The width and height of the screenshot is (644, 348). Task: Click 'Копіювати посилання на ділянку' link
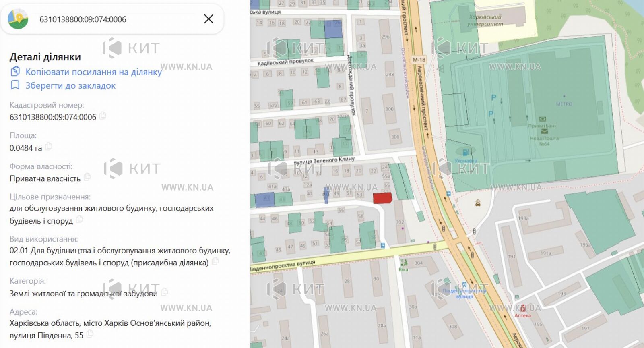pos(93,72)
